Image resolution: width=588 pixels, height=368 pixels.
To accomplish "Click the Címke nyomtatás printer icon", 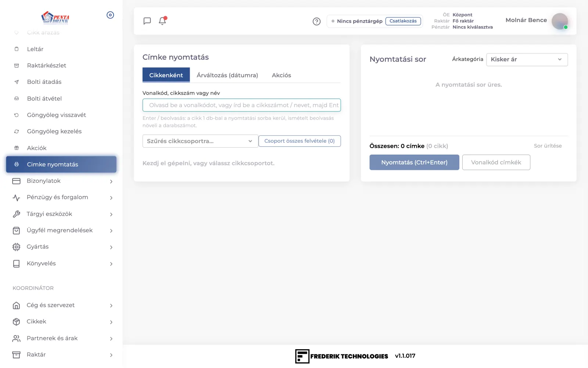I will click(17, 164).
